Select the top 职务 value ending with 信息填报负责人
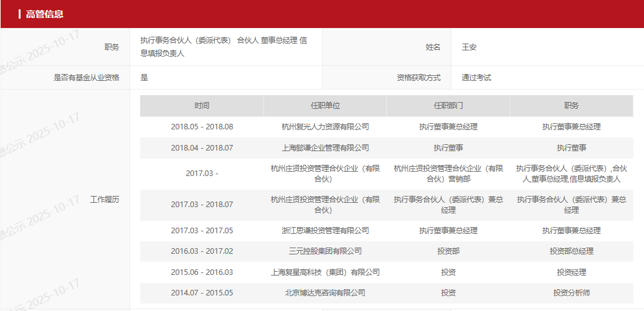This screenshot has width=644, height=311. point(224,47)
